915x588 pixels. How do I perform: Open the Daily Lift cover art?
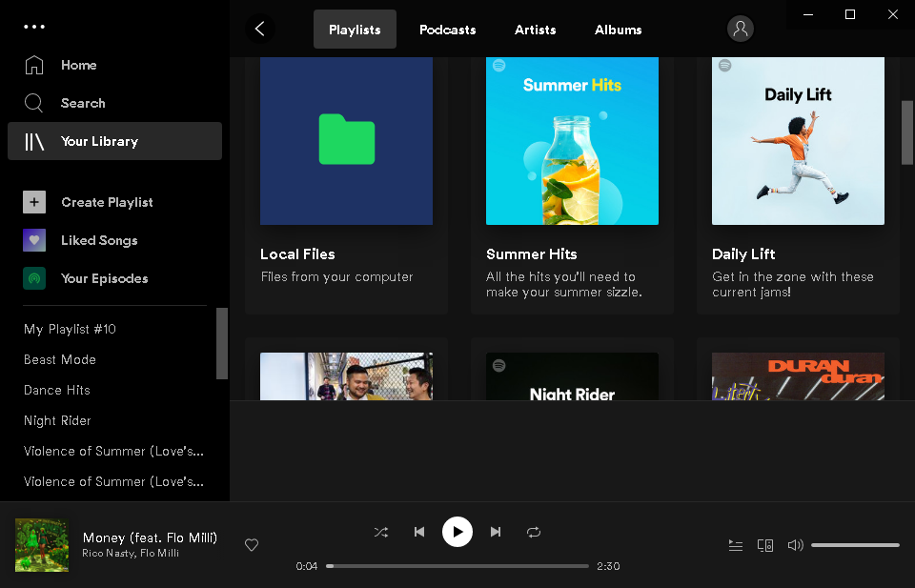click(x=799, y=141)
